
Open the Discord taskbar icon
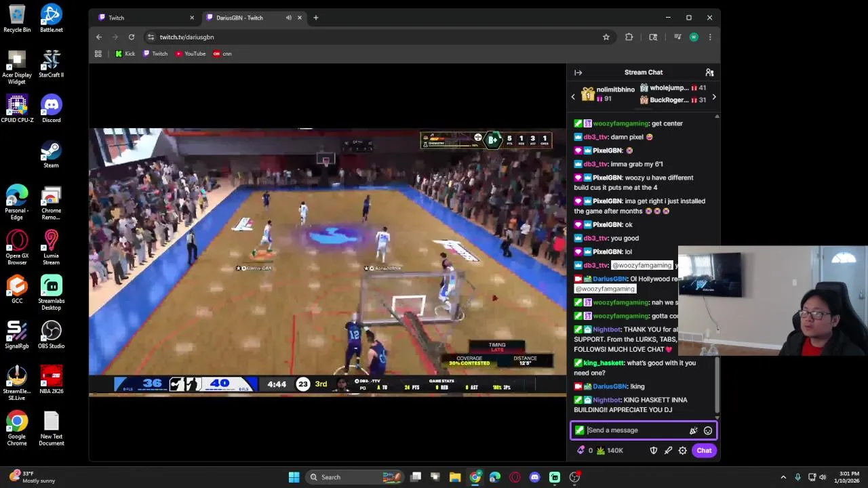click(534, 477)
